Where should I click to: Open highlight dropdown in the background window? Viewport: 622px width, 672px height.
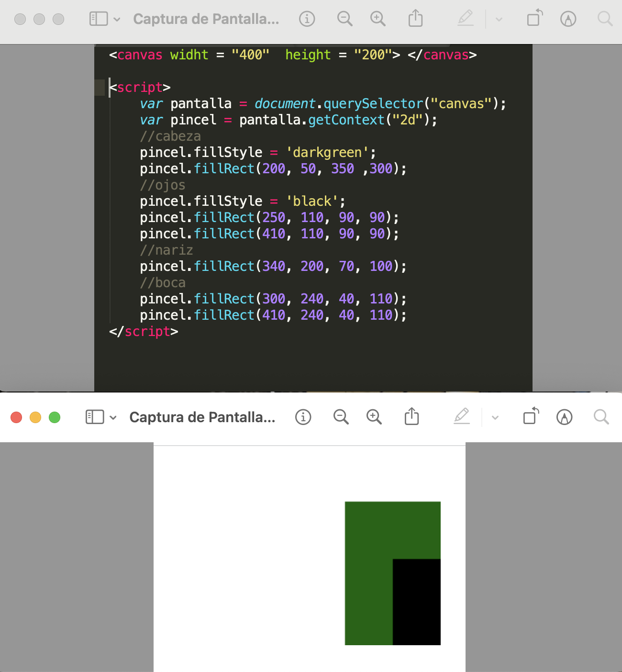coord(499,19)
